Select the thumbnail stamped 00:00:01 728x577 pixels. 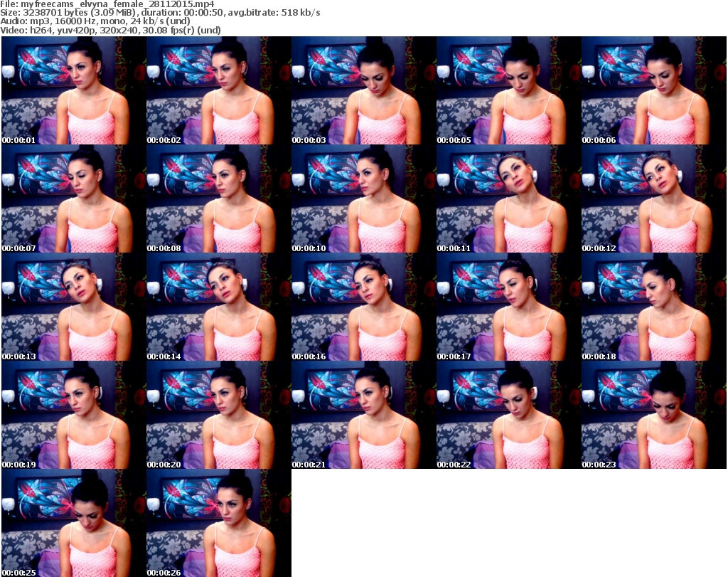pyautogui.click(x=74, y=90)
